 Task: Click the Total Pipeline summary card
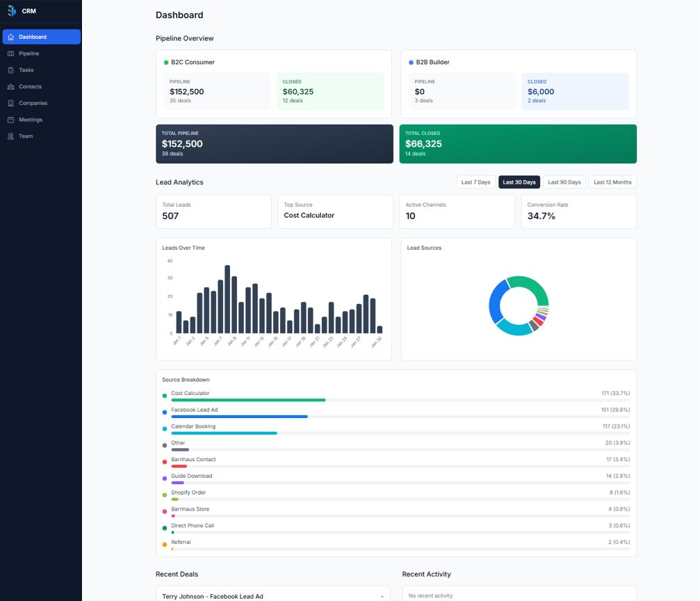pyautogui.click(x=274, y=144)
